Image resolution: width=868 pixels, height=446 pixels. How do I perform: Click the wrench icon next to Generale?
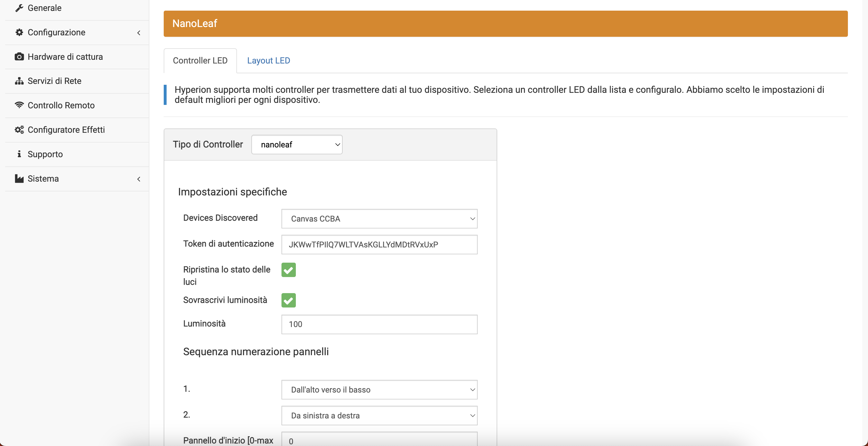pos(19,8)
